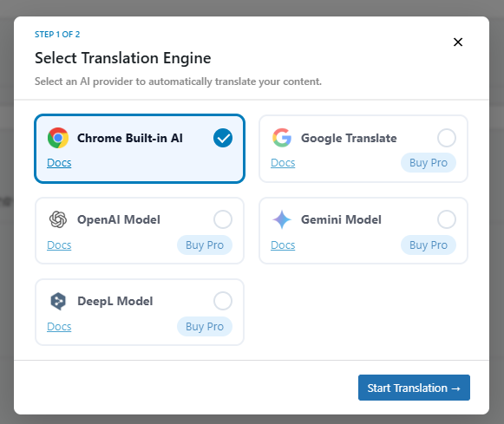Click the checked Chrome Built-in AI checkmark
Screen dimensions: 504x424
223,138
